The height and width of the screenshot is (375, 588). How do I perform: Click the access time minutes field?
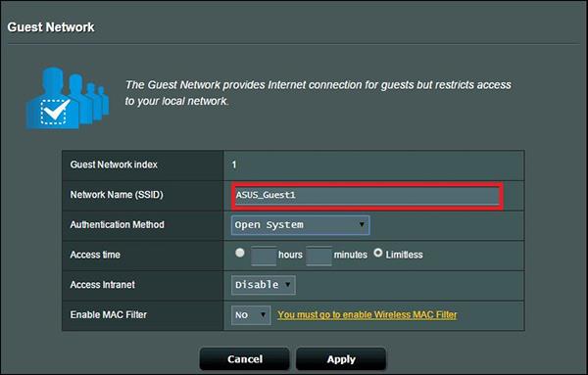click(318, 256)
